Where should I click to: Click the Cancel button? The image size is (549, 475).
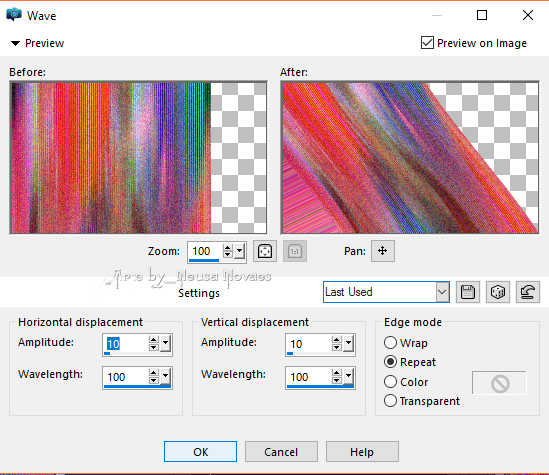click(x=281, y=452)
